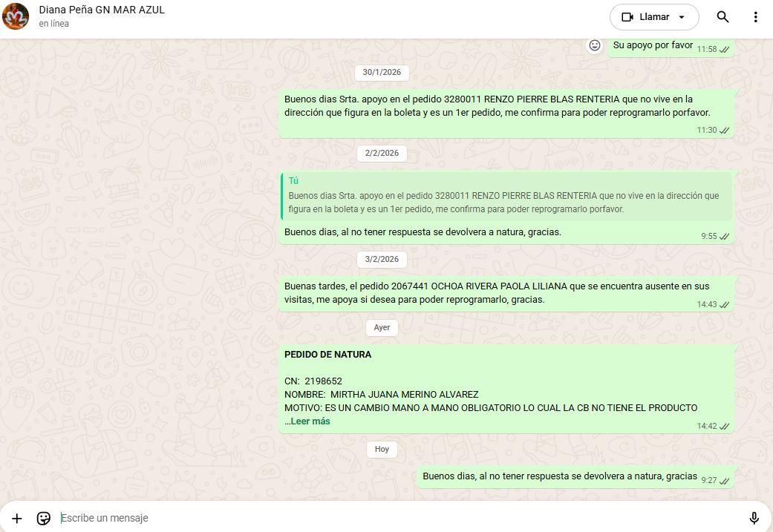Click the Llamar call button

point(646,17)
